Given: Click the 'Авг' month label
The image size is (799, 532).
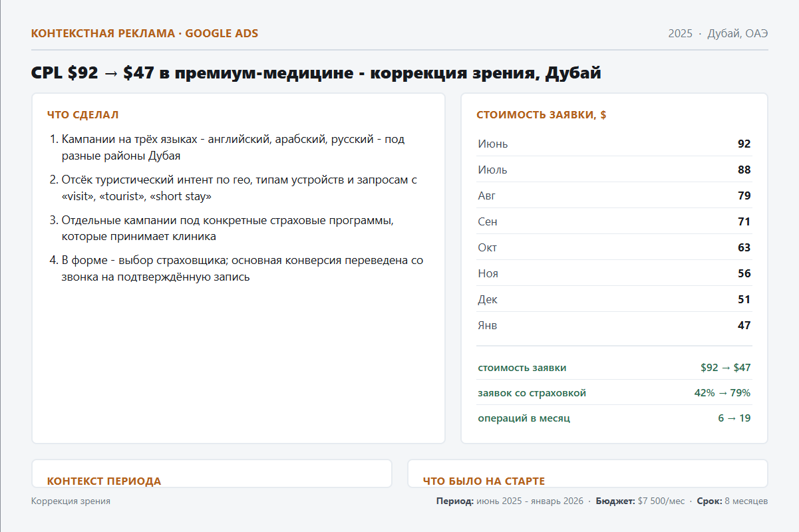Looking at the screenshot, I should click(486, 196).
